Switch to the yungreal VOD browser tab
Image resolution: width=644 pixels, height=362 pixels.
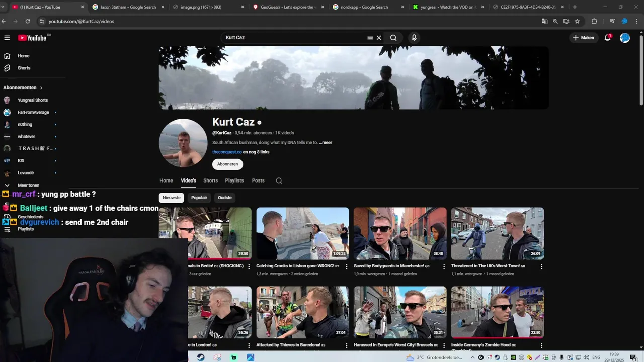(448, 7)
